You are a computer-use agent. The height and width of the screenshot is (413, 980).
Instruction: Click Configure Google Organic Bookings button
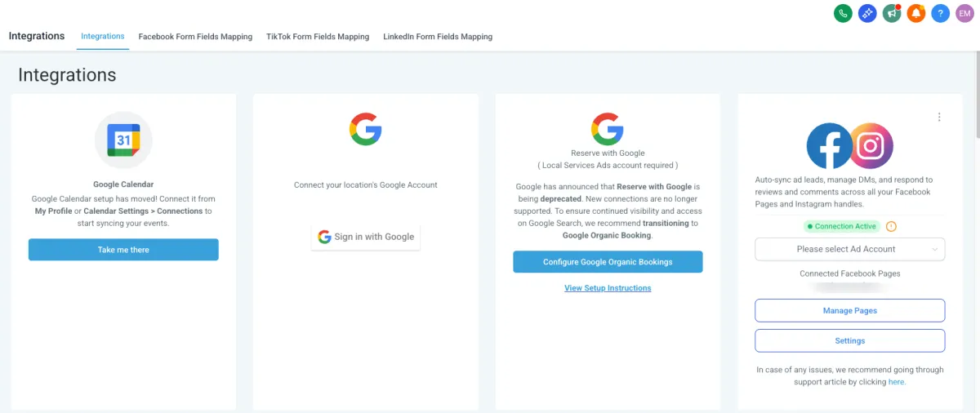coord(608,262)
